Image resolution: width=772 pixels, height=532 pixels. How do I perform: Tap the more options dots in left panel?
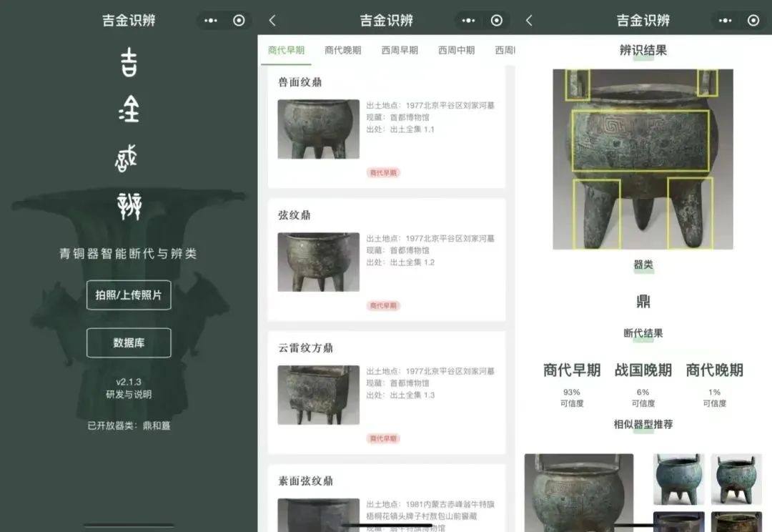(211, 21)
